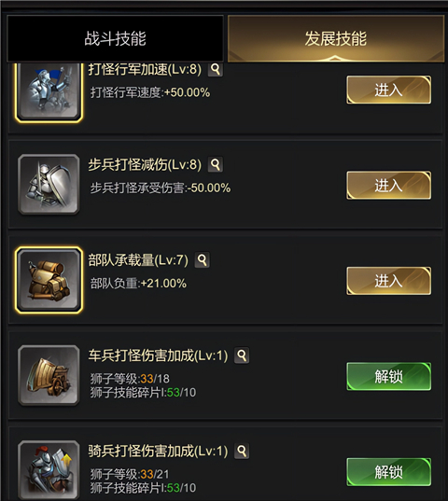Inspect details via 步兵打怪减伤 magnifier
Viewport: 448px width, 501px height.
pos(216,164)
